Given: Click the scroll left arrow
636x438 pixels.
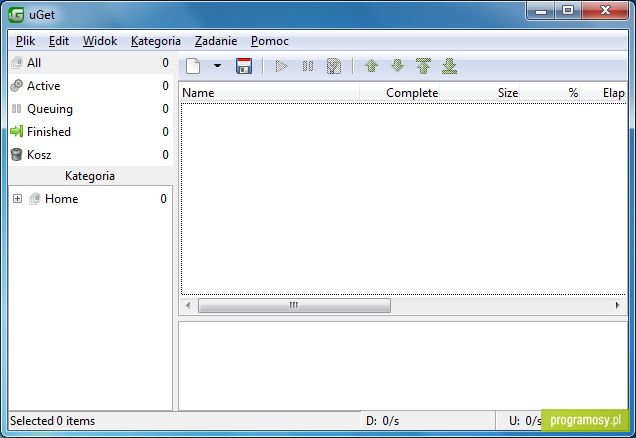Looking at the screenshot, I should (x=188, y=305).
